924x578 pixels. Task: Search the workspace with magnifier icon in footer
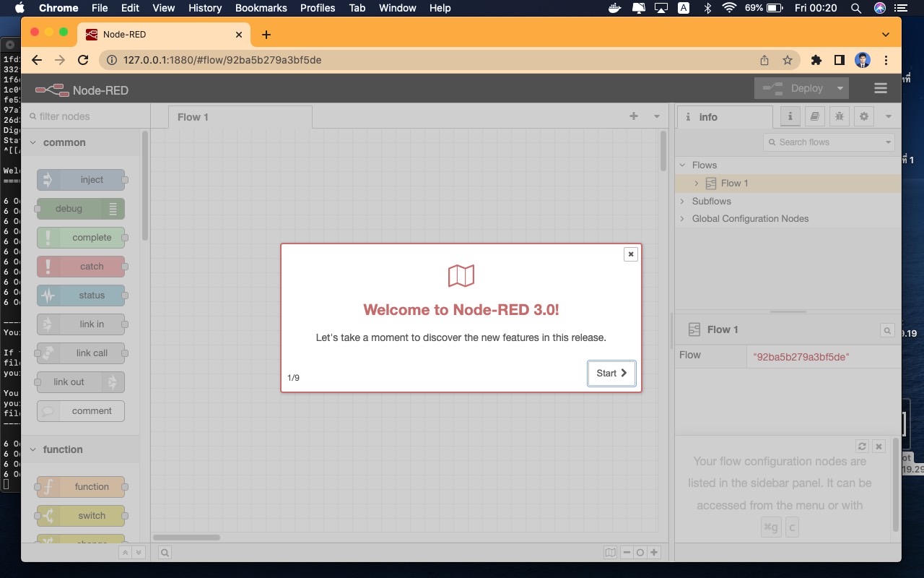tap(165, 553)
